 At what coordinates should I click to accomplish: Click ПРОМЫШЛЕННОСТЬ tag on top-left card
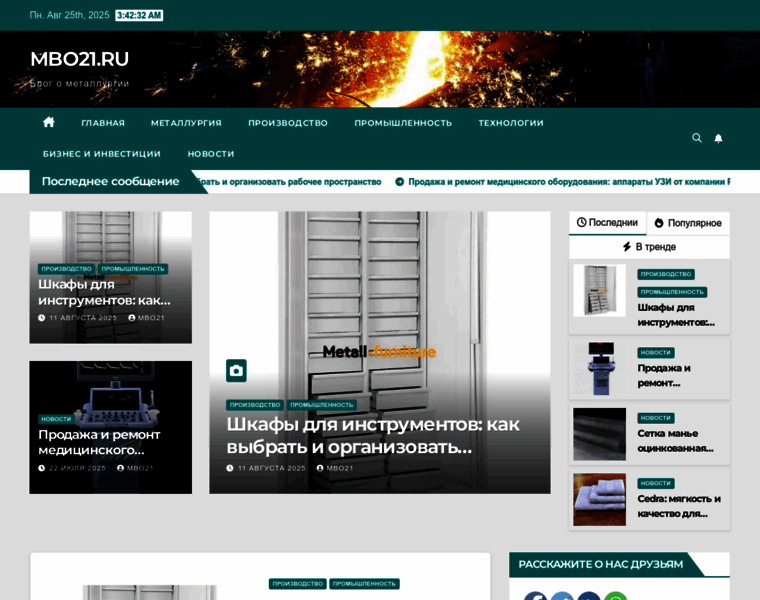(x=133, y=268)
